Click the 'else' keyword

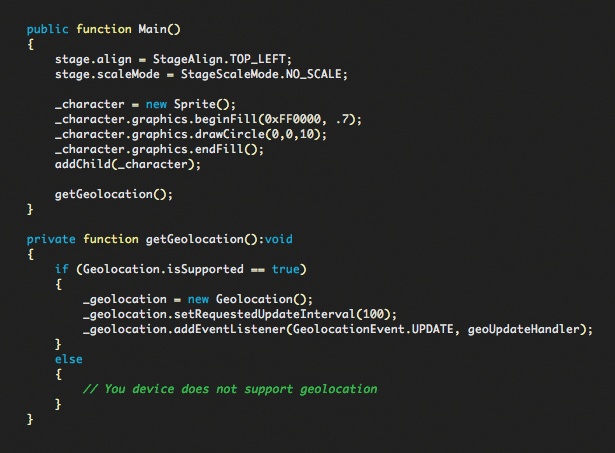[69, 359]
